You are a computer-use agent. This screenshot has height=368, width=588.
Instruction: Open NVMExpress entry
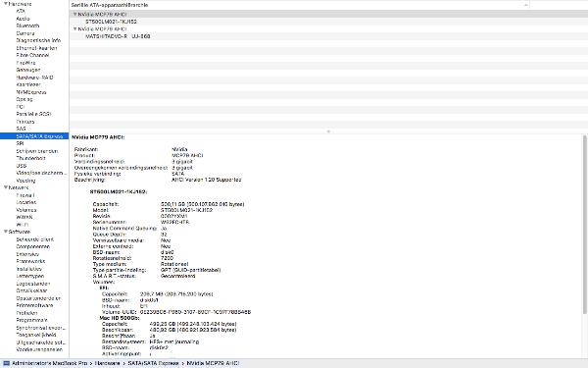click(31, 91)
